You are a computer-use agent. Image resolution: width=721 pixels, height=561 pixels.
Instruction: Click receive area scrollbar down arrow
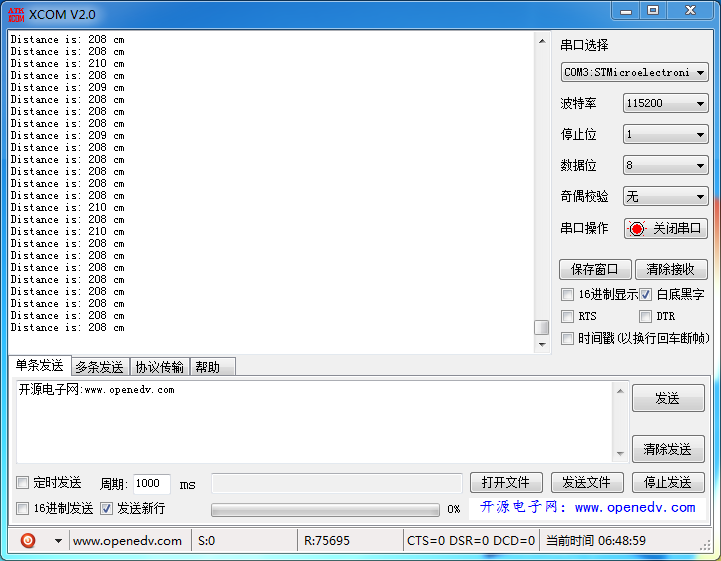542,344
